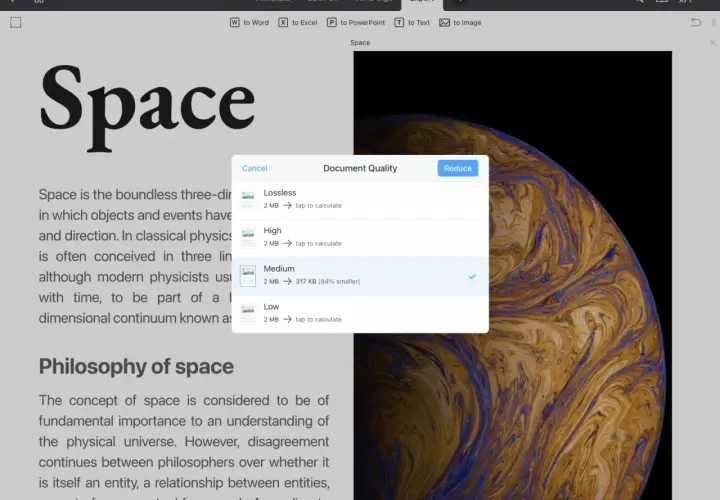Export document to Image
Image resolution: width=720 pixels, height=500 pixels.
460,22
